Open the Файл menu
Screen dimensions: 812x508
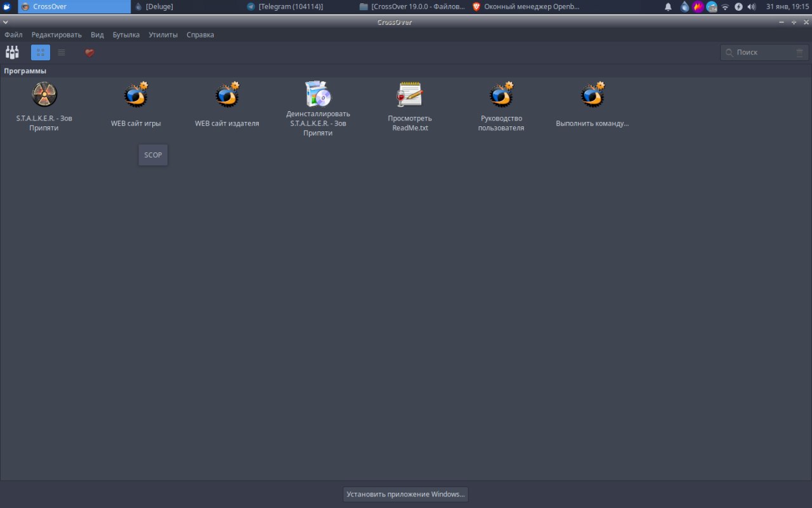pos(13,35)
